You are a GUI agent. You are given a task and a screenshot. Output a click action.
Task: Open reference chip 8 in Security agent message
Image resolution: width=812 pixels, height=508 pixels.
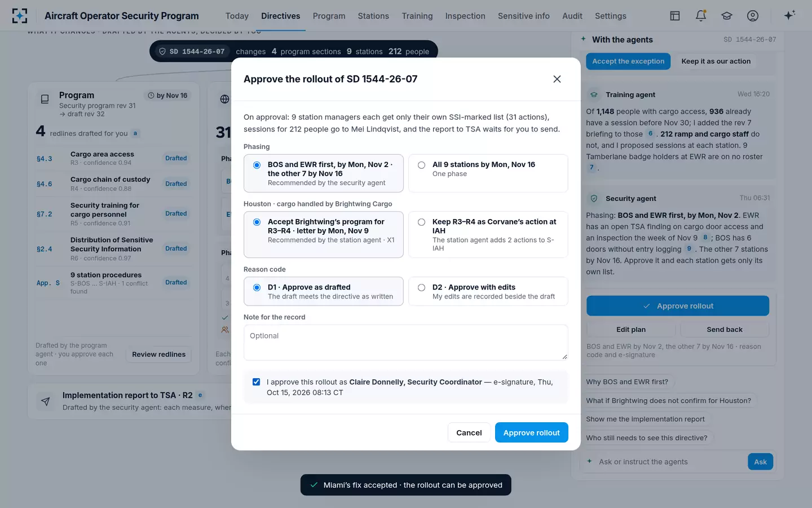(x=705, y=238)
